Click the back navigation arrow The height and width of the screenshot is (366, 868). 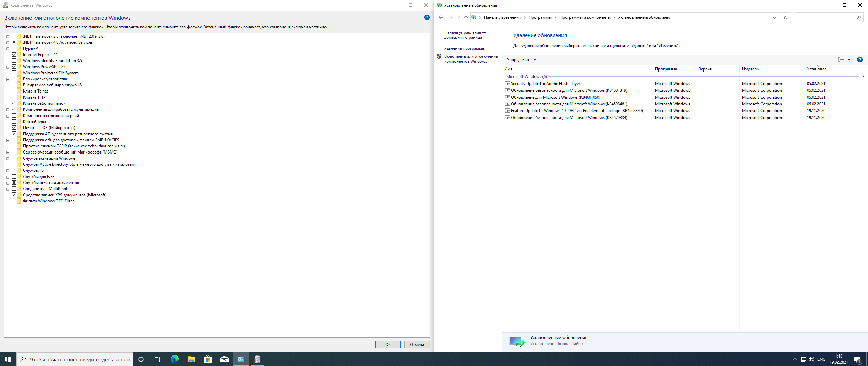click(x=441, y=17)
